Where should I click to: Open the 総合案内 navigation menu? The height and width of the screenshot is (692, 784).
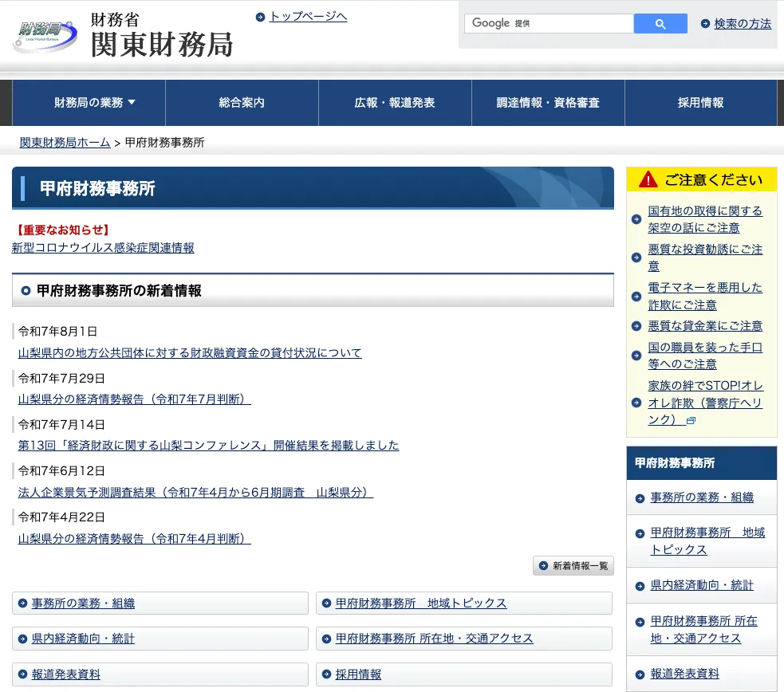point(242,103)
